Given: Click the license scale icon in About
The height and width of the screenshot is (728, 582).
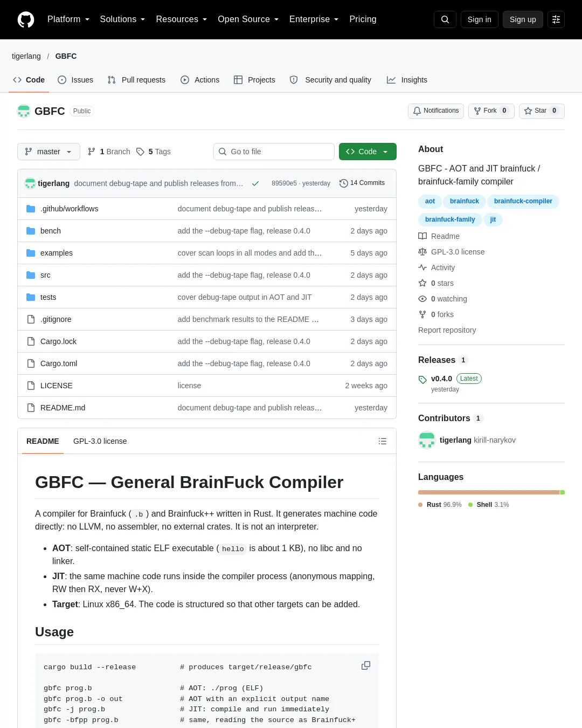Looking at the screenshot, I should (x=422, y=252).
